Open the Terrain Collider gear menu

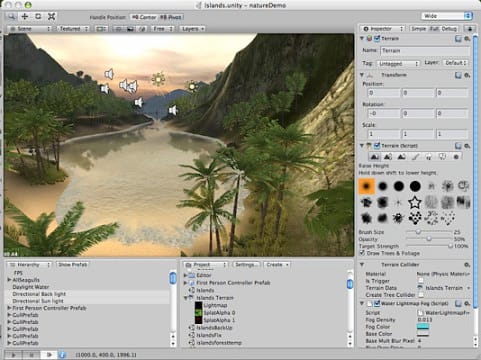[467, 265]
